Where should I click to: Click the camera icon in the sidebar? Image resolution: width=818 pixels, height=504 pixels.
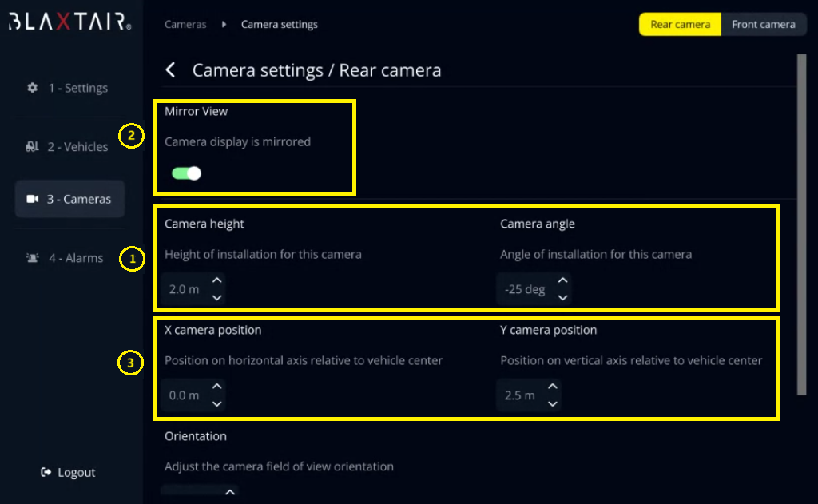pos(33,199)
